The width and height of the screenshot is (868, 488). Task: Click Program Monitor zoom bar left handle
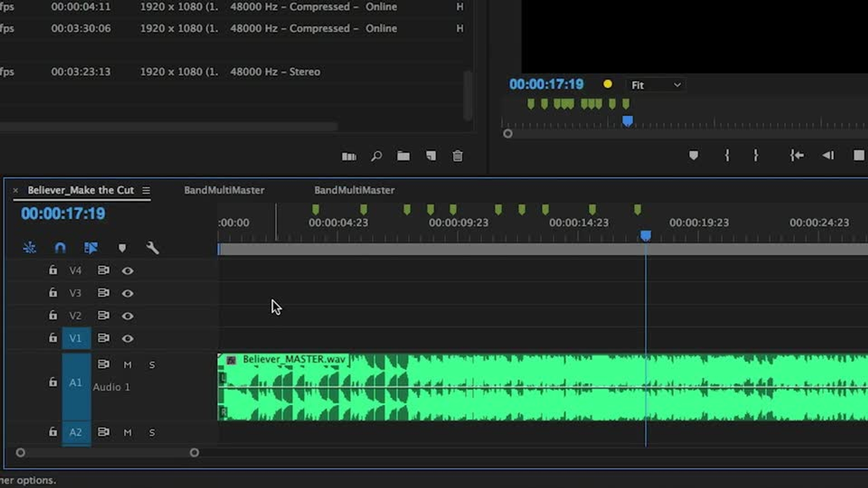point(508,133)
